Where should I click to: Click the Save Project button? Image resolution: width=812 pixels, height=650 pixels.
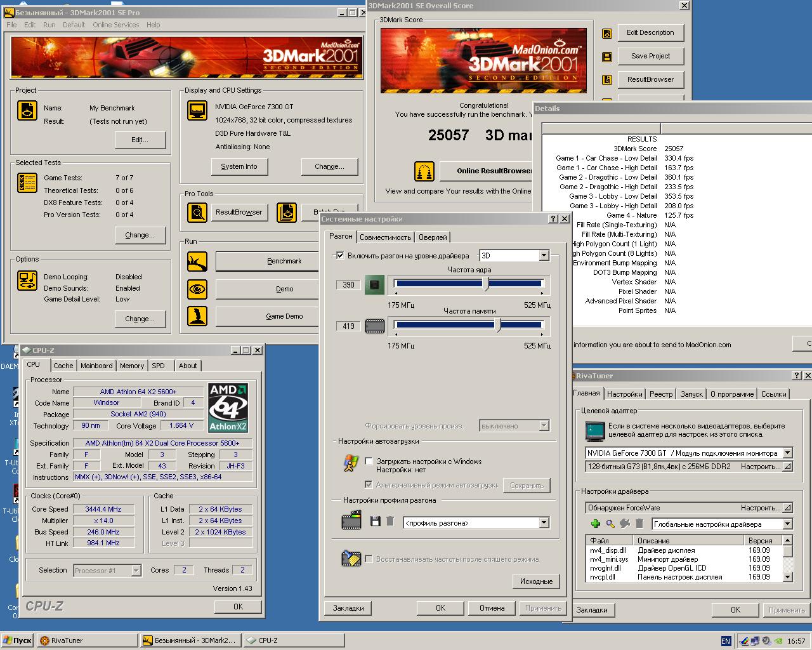[x=650, y=56]
